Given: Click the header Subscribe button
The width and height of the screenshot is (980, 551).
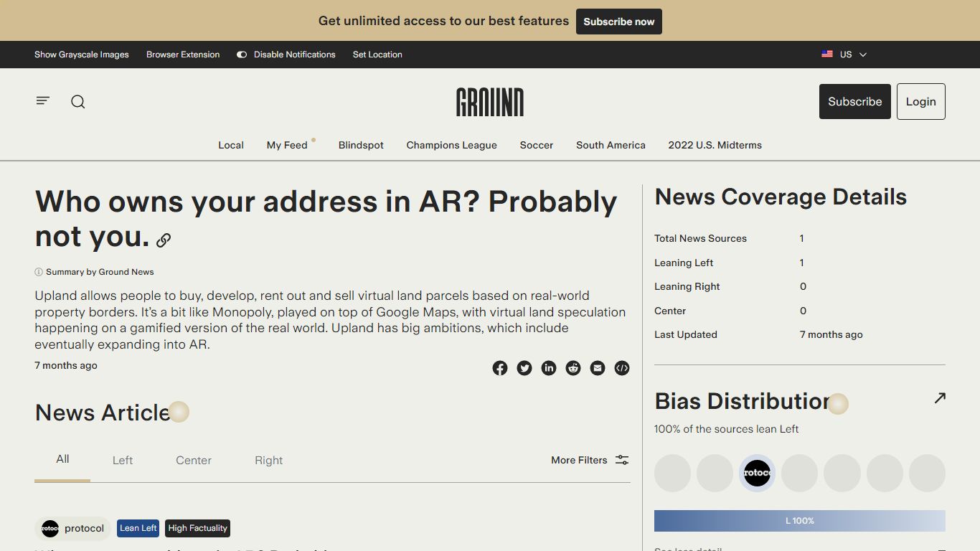Looking at the screenshot, I should [x=855, y=101].
